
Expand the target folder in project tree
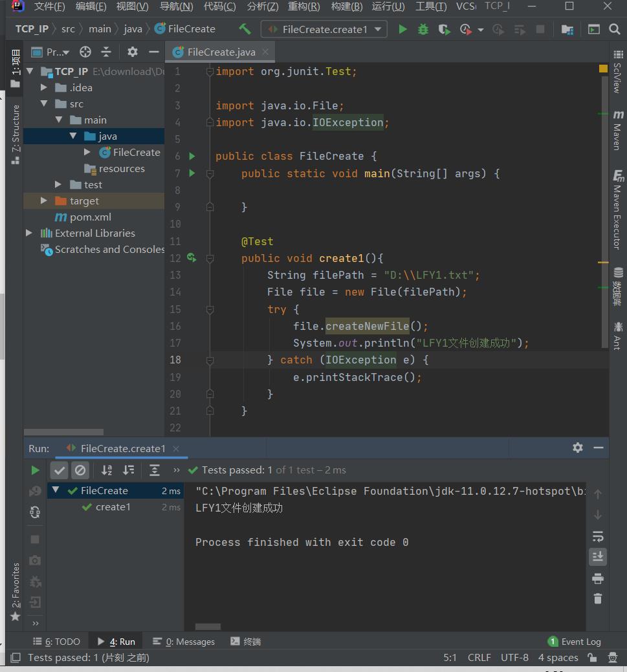(44, 201)
